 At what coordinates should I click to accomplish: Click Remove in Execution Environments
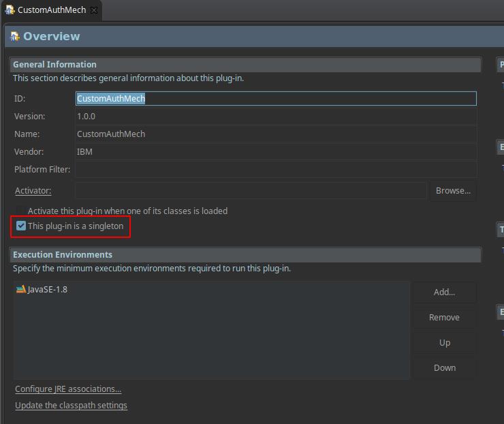pos(444,318)
